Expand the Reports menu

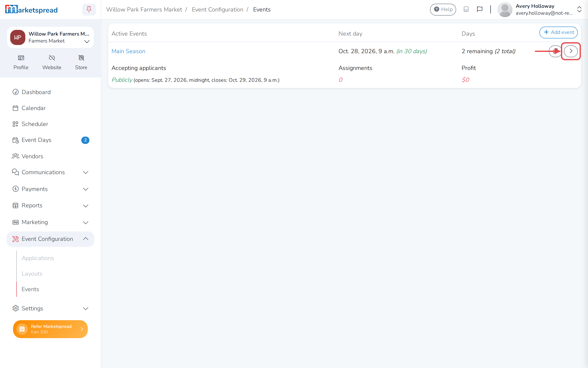point(50,205)
